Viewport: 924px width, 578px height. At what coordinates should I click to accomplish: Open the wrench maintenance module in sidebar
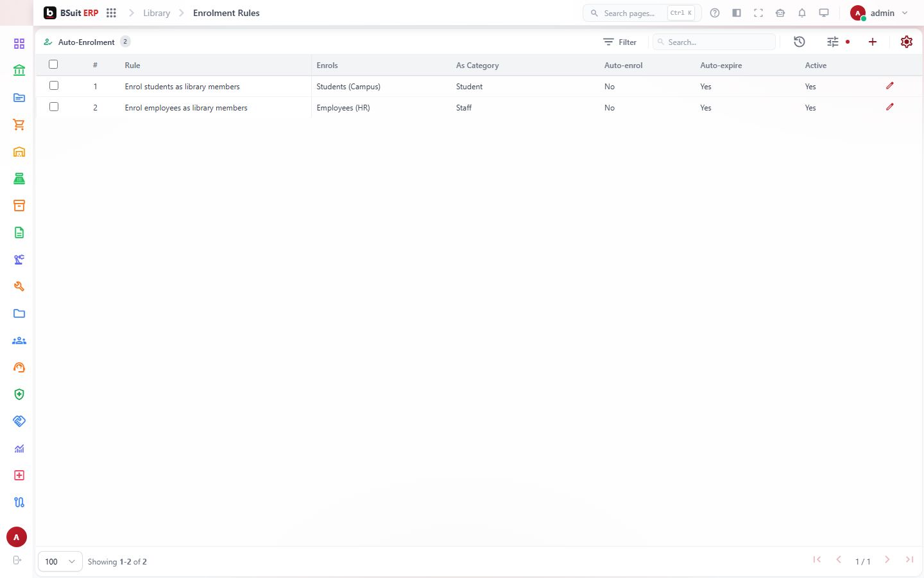(x=19, y=286)
